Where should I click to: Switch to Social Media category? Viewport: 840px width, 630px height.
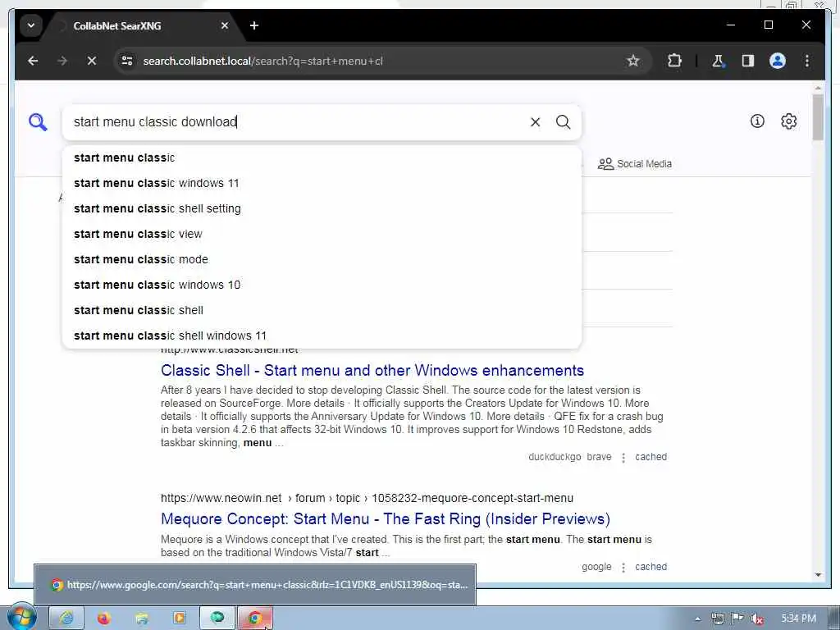coord(635,164)
